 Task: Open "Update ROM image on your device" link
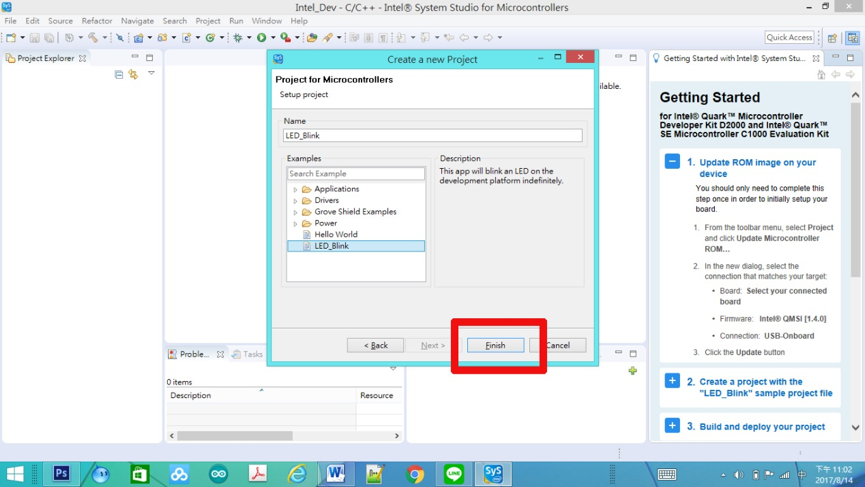point(757,168)
